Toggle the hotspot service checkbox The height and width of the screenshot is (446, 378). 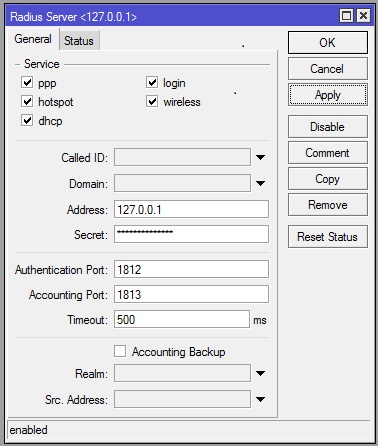(27, 101)
